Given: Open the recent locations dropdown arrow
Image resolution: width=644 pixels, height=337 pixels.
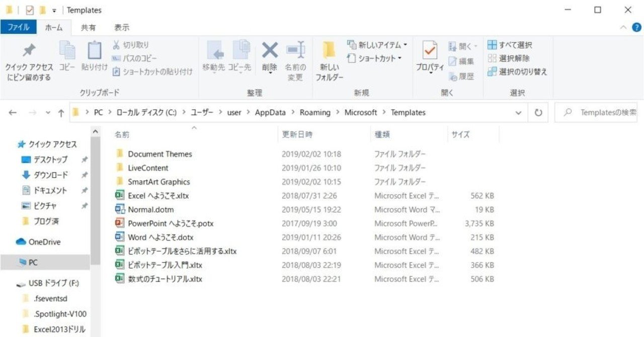Looking at the screenshot, I should [x=48, y=113].
